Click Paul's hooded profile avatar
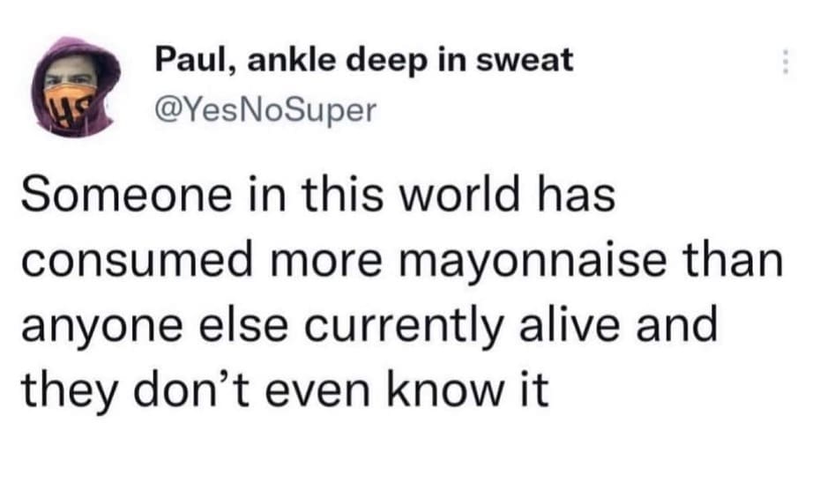The image size is (820, 504). 81,86
